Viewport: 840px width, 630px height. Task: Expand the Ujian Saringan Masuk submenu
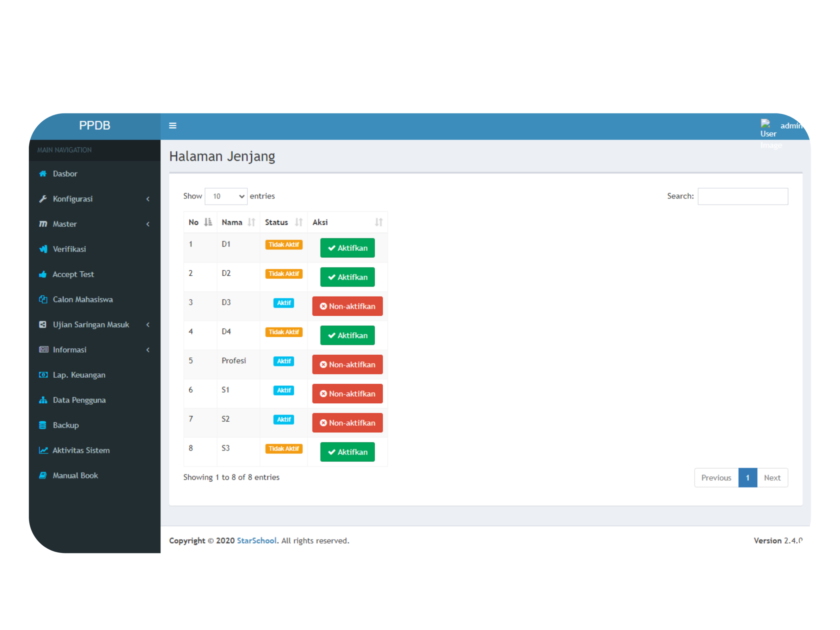click(x=91, y=325)
